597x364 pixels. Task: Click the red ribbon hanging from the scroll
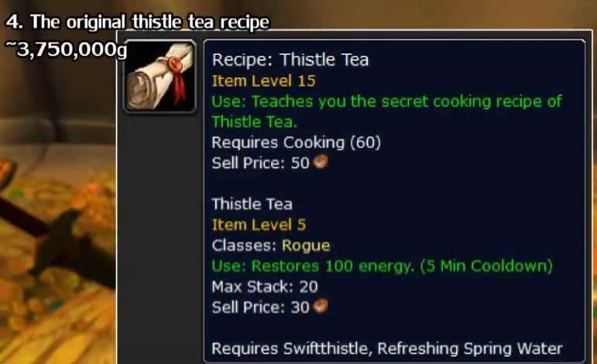coord(179,87)
